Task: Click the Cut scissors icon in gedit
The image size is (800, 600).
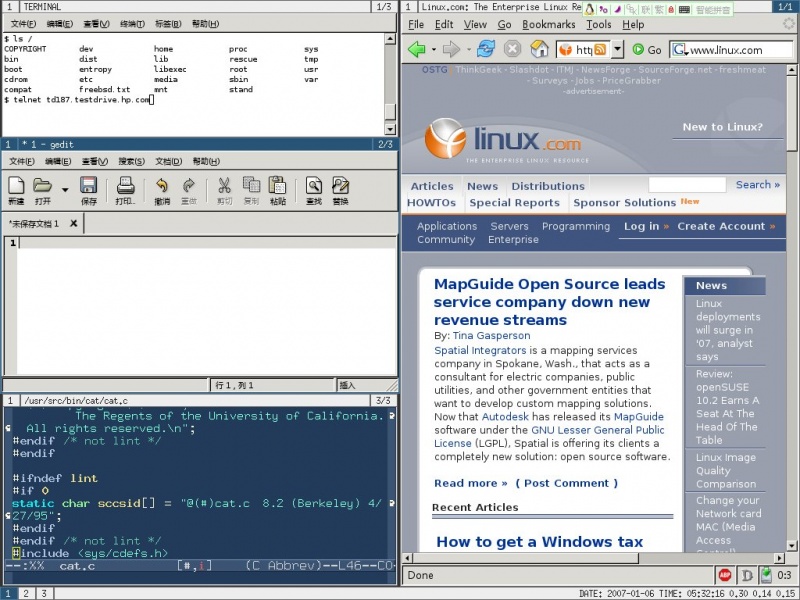Action: tap(224, 186)
